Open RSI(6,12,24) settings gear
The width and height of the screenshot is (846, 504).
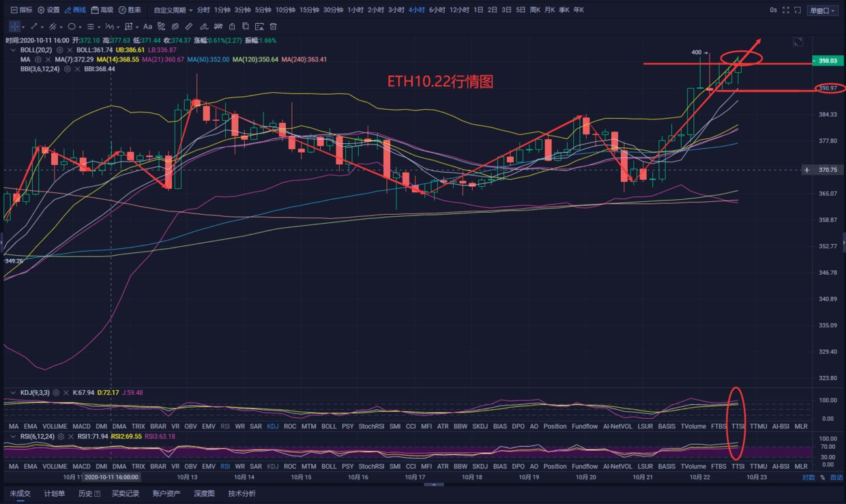(61, 436)
